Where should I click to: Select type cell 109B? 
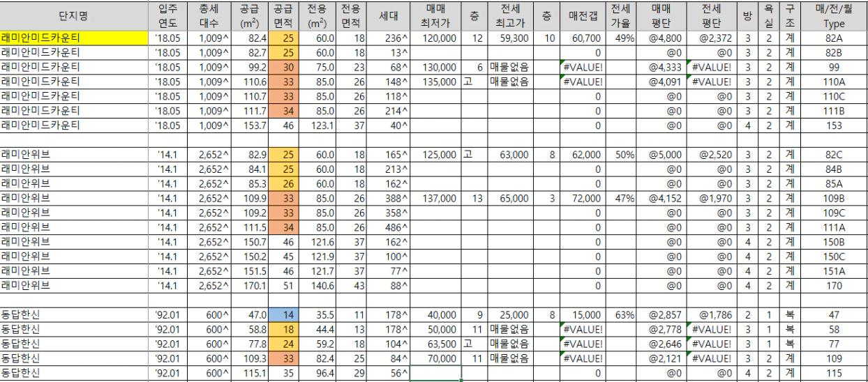click(833, 199)
